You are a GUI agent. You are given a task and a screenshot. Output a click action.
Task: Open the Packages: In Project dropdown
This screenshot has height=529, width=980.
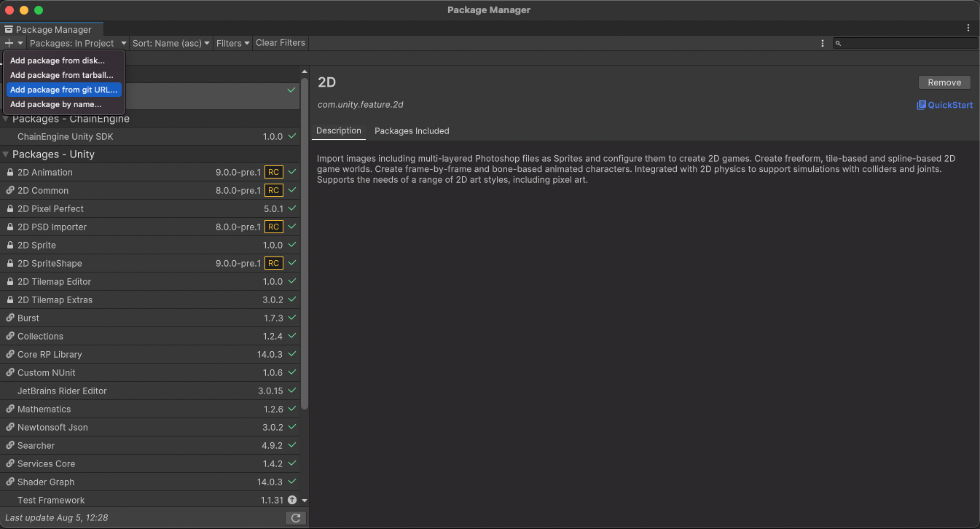pyautogui.click(x=78, y=44)
